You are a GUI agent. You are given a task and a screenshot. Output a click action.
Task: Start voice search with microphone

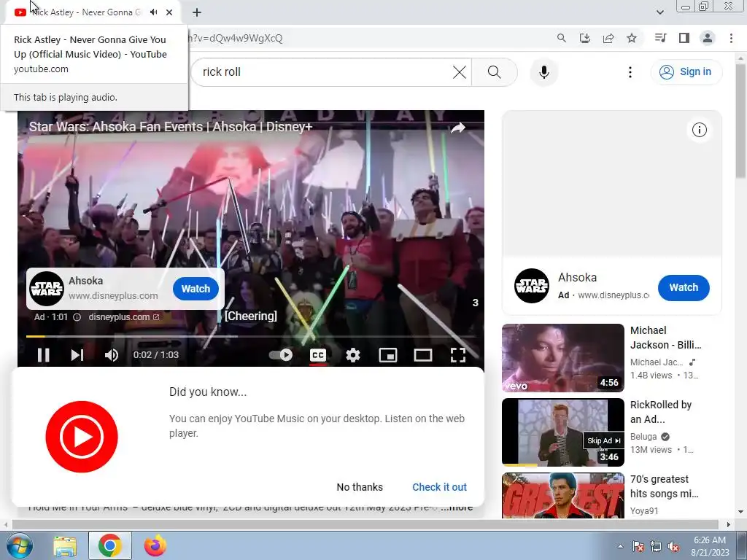(544, 72)
